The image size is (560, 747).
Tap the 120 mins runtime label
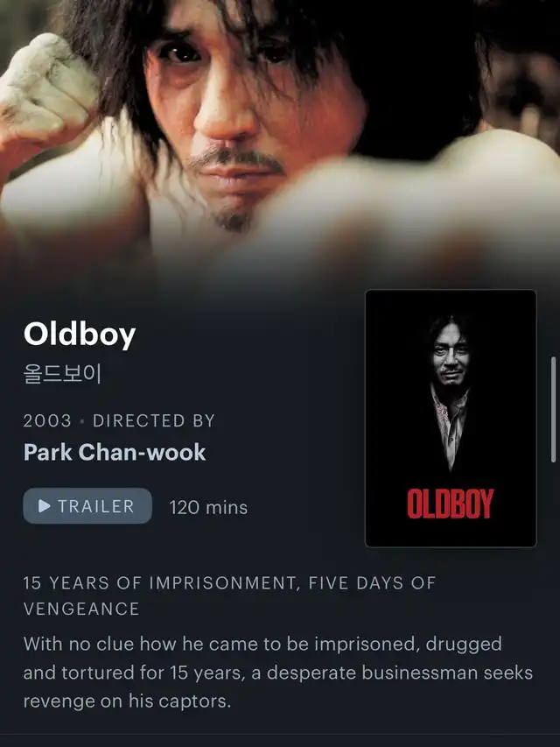click(208, 507)
